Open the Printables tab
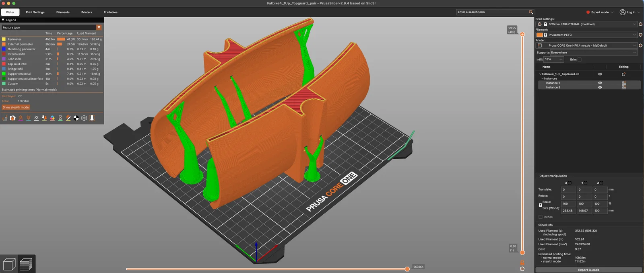Image resolution: width=644 pixels, height=273 pixels. [x=111, y=12]
